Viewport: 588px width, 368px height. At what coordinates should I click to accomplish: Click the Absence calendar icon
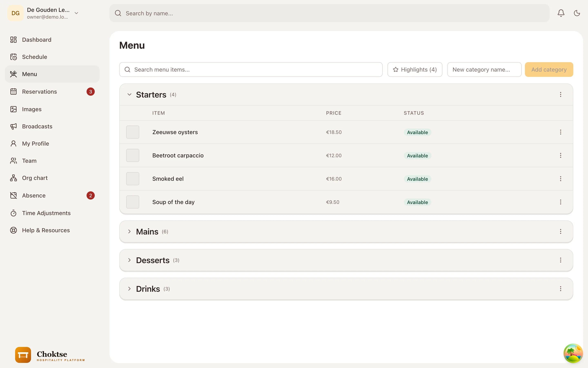pyautogui.click(x=14, y=195)
